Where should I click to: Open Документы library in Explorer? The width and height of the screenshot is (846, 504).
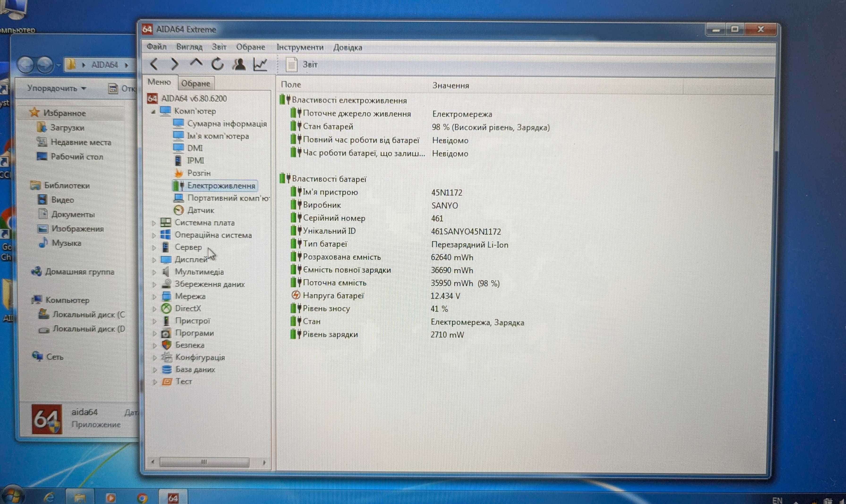pos(67,214)
